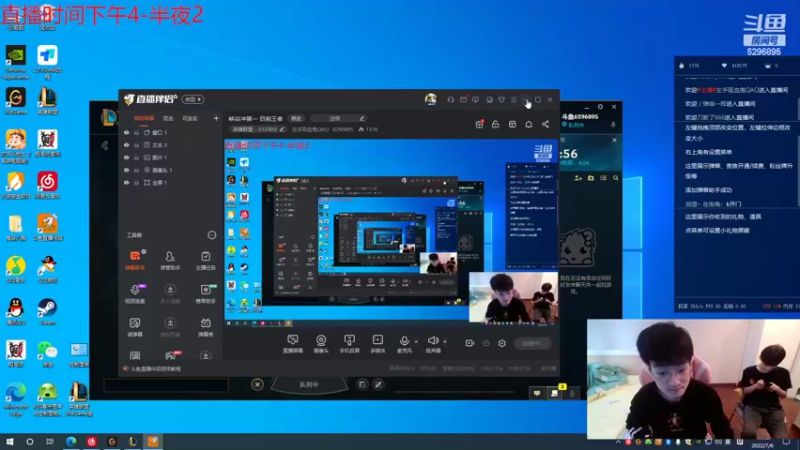Click the webcam overlay in preview
Viewport: 800px width, 450px height.
[x=513, y=297]
